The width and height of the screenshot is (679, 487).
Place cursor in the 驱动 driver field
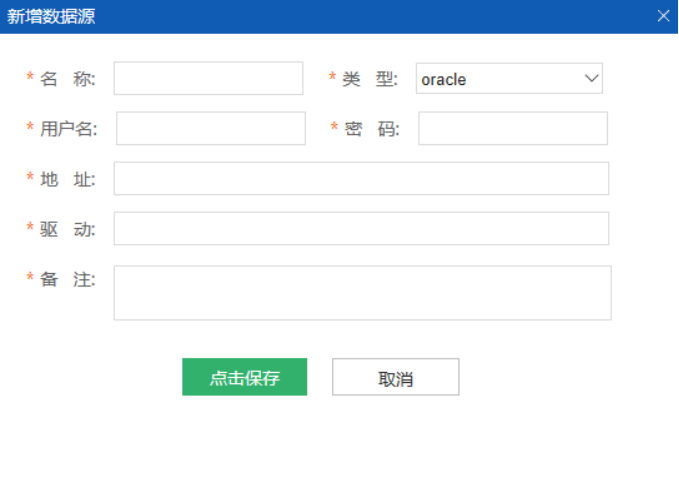[x=361, y=228]
